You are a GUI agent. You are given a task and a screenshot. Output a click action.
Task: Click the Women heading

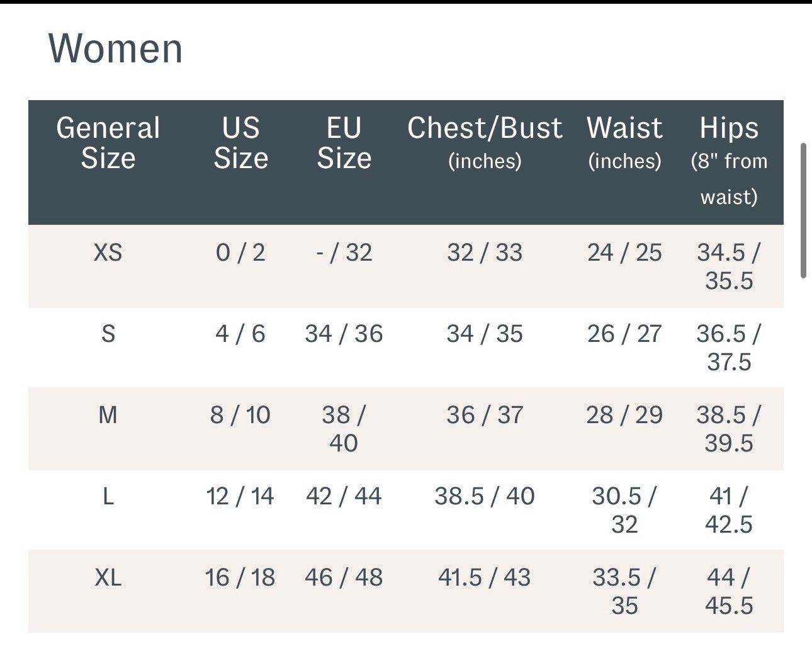pyautogui.click(x=116, y=48)
